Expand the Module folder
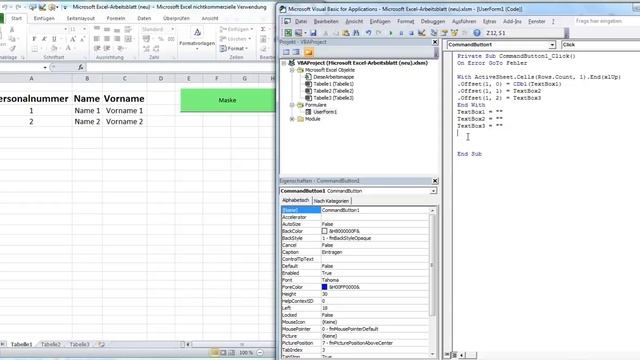 pos(292,119)
